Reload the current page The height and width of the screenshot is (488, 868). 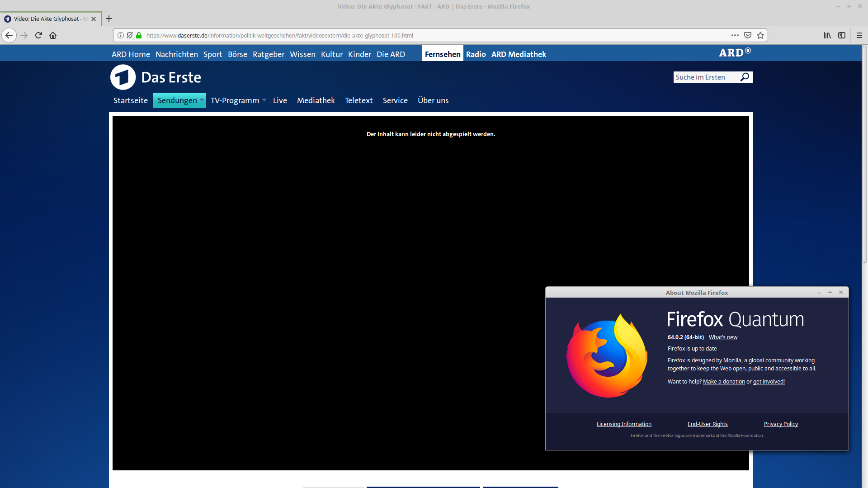pyautogui.click(x=38, y=35)
